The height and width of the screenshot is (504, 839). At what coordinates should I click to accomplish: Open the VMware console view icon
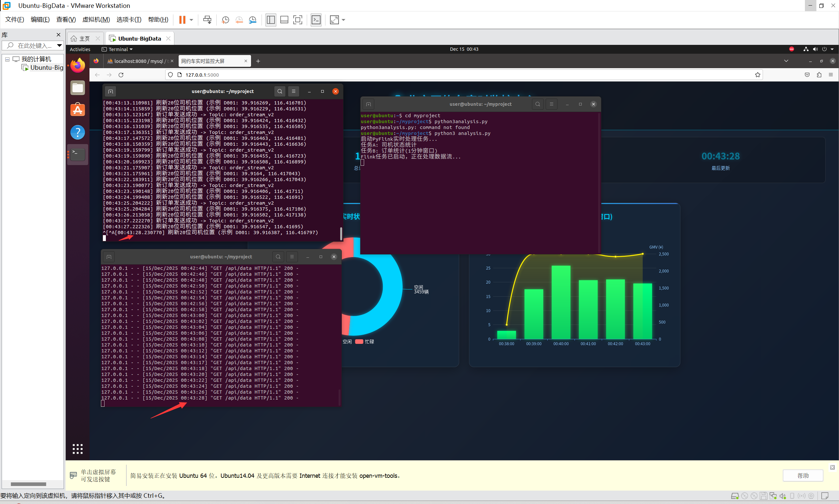coord(316,20)
